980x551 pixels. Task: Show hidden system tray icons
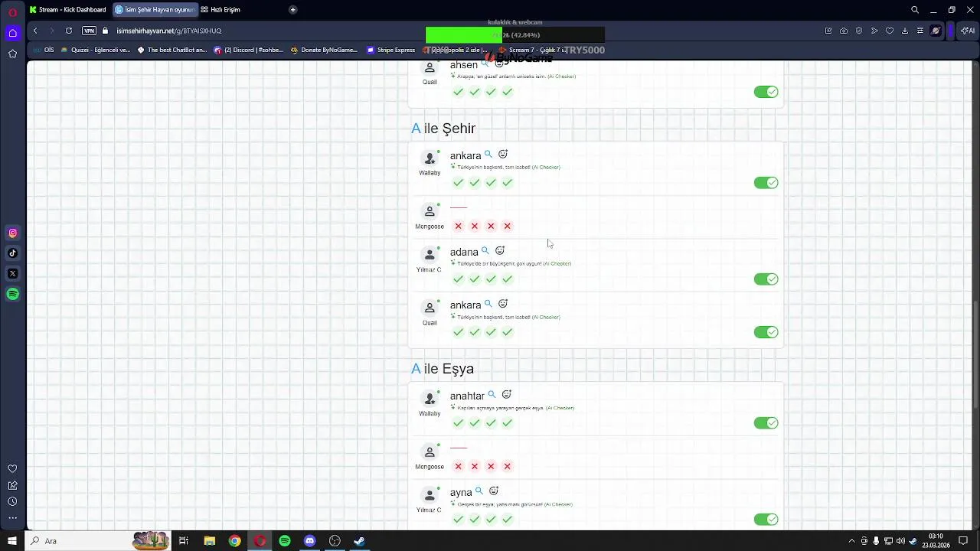coord(851,541)
